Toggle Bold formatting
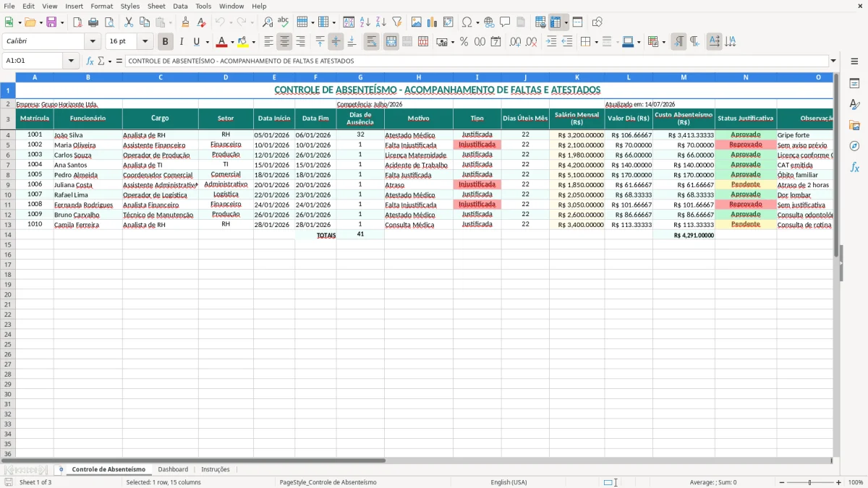This screenshot has width=868, height=488. tap(166, 42)
